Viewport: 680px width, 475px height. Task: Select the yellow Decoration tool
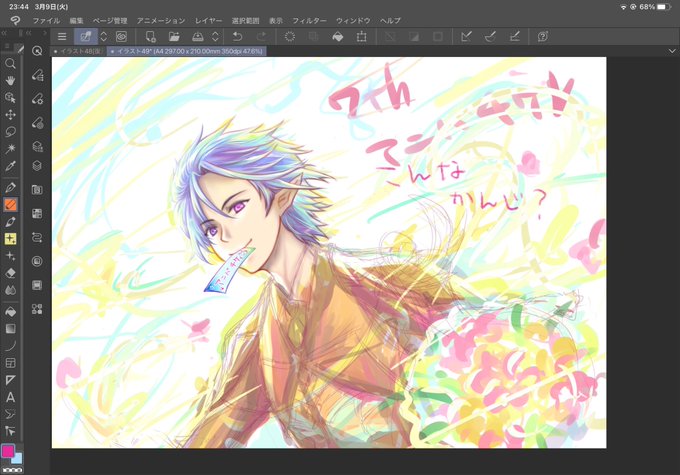[x=10, y=239]
